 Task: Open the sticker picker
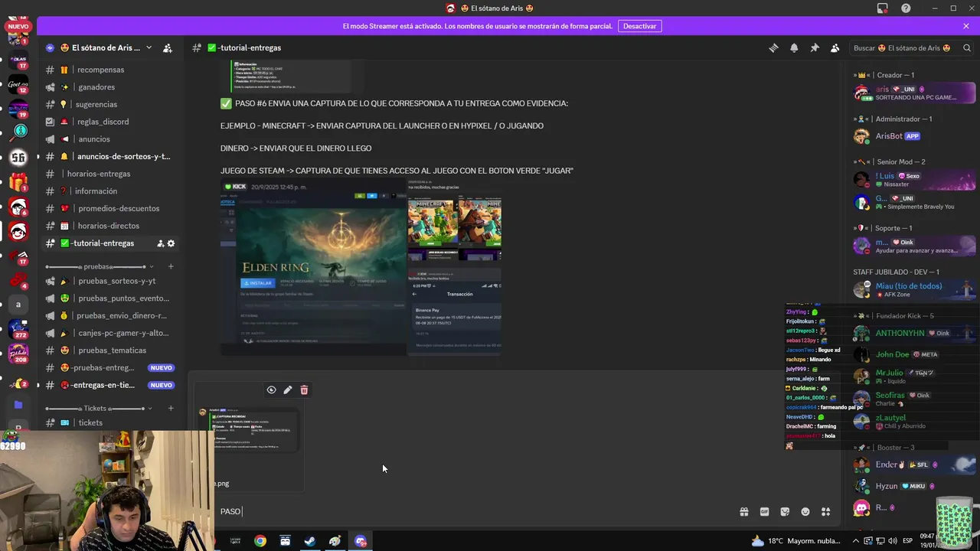click(785, 511)
